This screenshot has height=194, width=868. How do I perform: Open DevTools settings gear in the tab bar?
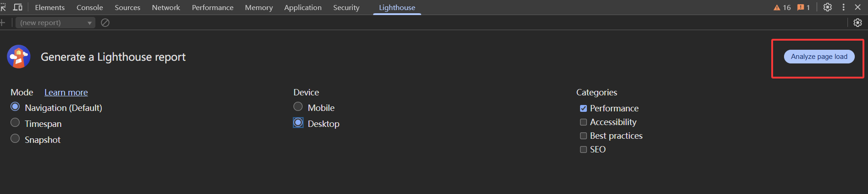coord(827,7)
